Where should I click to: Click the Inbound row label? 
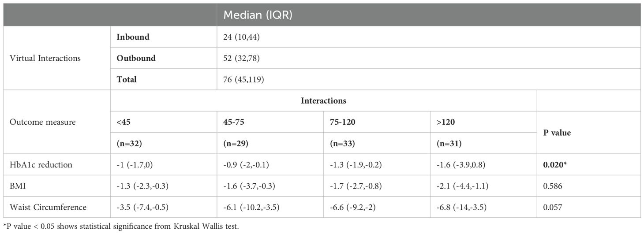pos(133,37)
